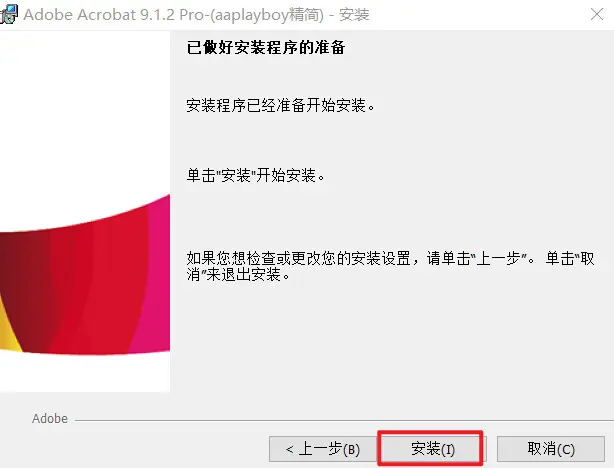Click the word 安装 in the window title
The height and width of the screenshot is (468, 614).
click(x=354, y=15)
